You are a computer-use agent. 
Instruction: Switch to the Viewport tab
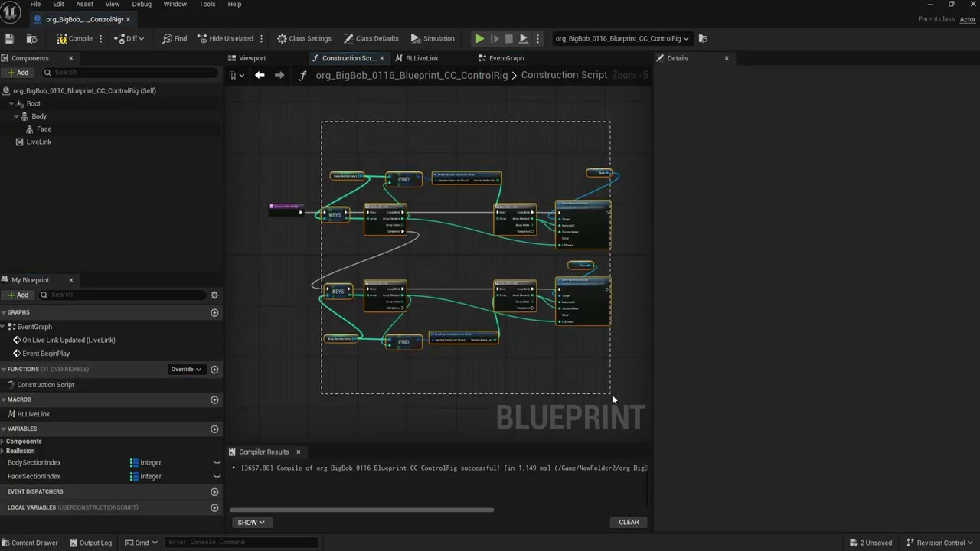(x=253, y=58)
